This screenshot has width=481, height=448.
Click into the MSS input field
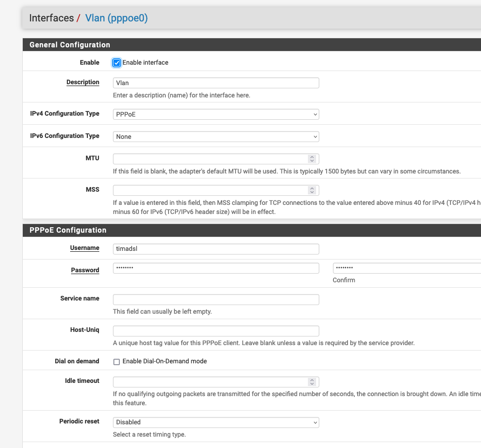pos(210,190)
